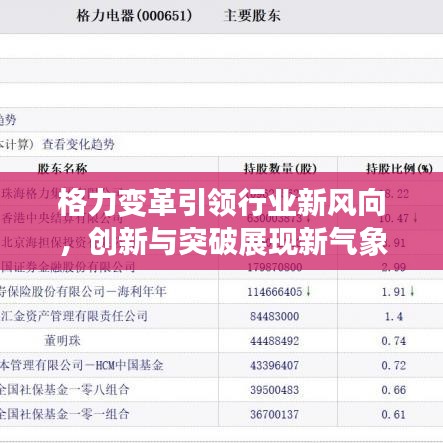Click the share count 36700137

[x=275, y=415]
